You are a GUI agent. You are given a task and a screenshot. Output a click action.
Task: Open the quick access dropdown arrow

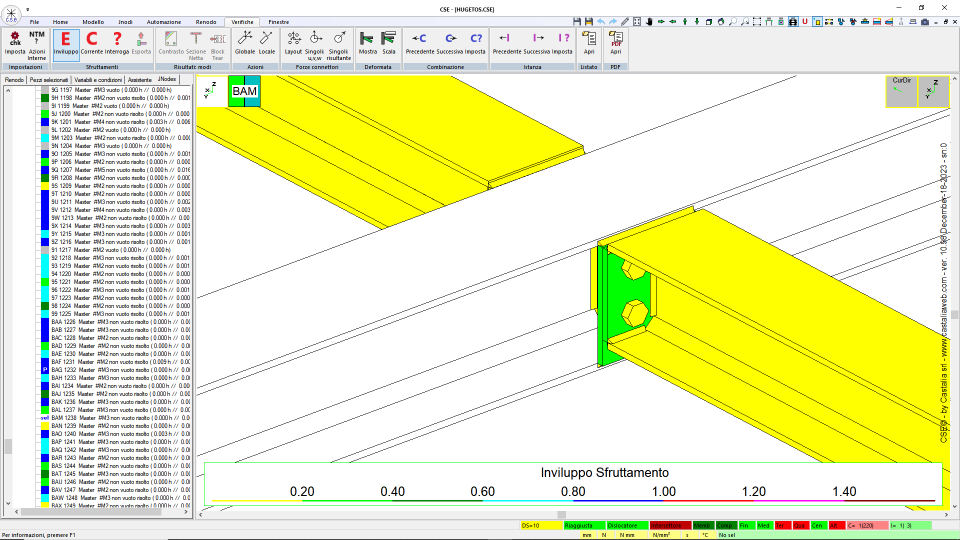[28, 10]
